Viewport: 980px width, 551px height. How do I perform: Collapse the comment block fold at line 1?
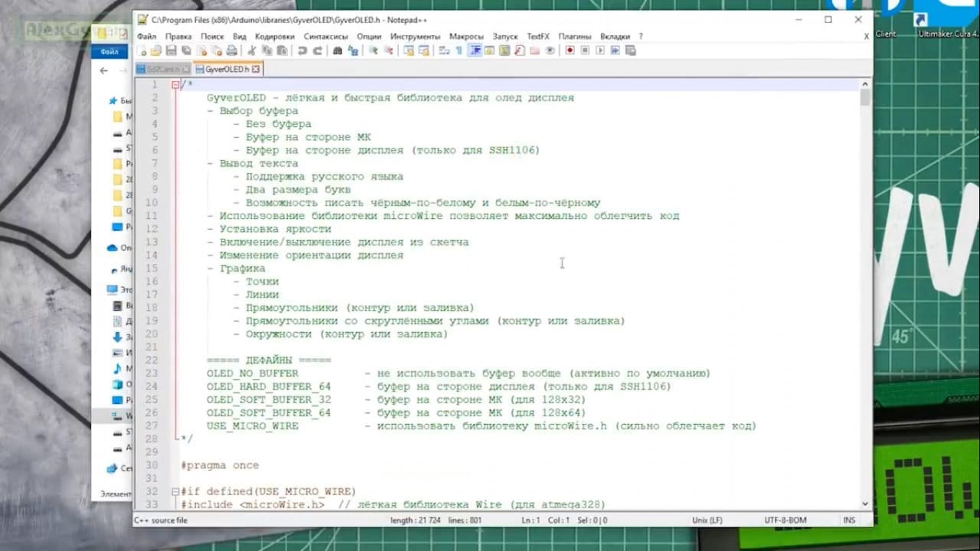175,85
